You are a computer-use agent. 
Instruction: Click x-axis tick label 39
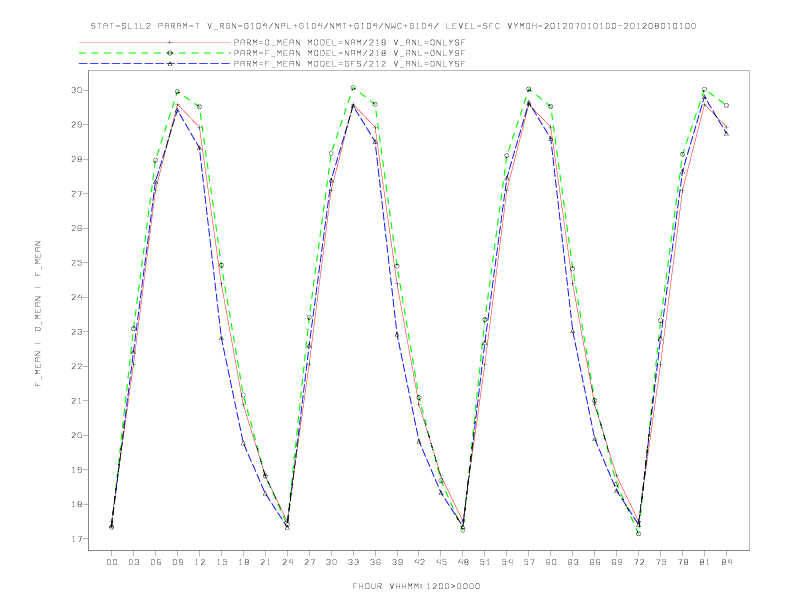tap(397, 562)
